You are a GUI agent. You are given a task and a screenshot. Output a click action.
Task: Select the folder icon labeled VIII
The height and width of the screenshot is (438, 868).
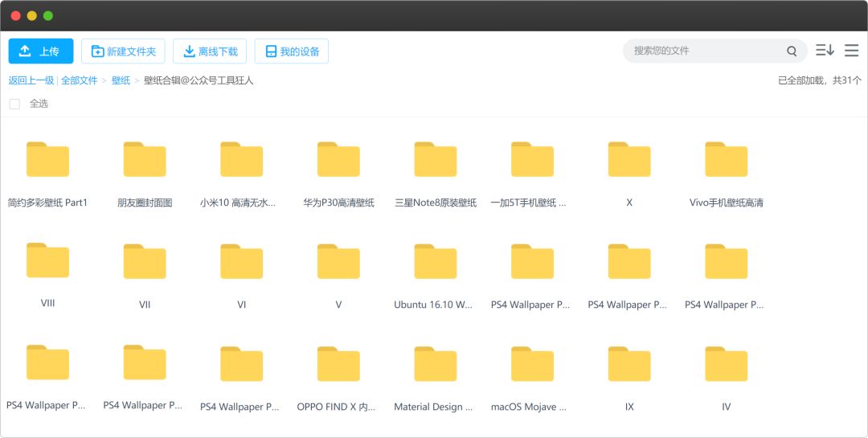coord(47,260)
